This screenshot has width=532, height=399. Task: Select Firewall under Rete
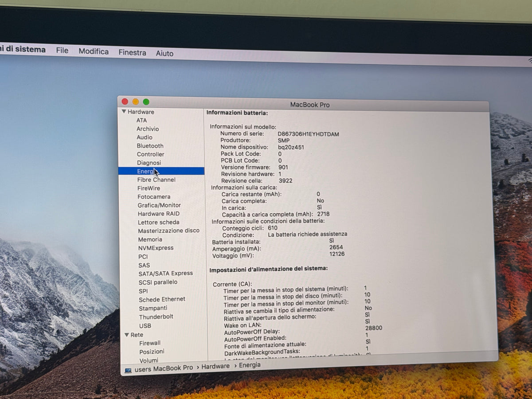click(150, 343)
